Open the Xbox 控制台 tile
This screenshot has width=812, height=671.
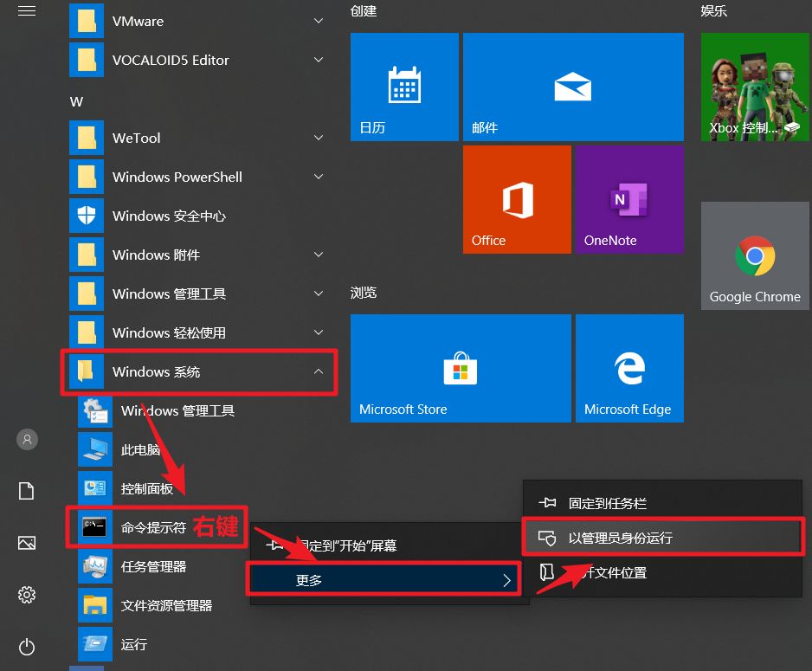[755, 87]
